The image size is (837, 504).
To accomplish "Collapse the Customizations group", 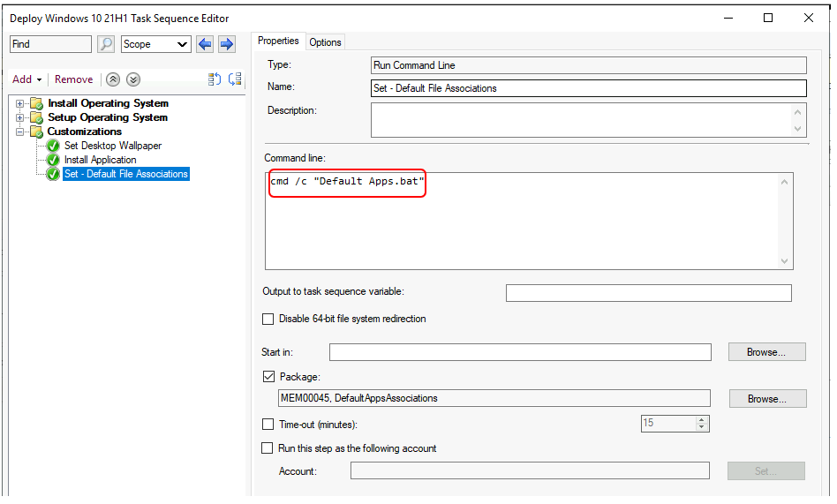I will coord(20,132).
